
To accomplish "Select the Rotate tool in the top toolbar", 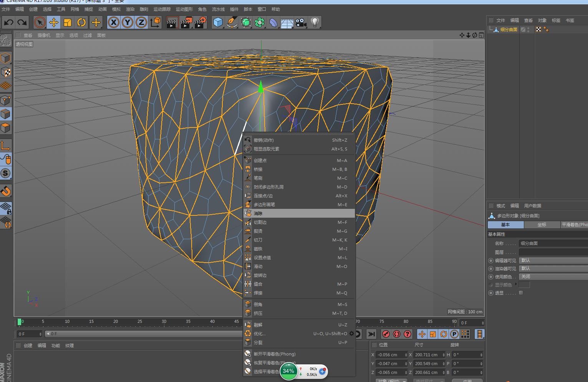I will coord(81,23).
